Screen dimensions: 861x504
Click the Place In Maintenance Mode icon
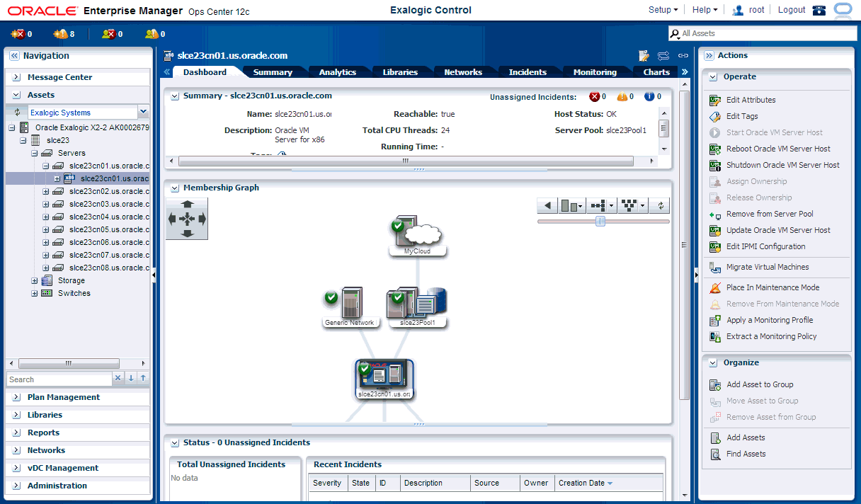click(x=714, y=287)
